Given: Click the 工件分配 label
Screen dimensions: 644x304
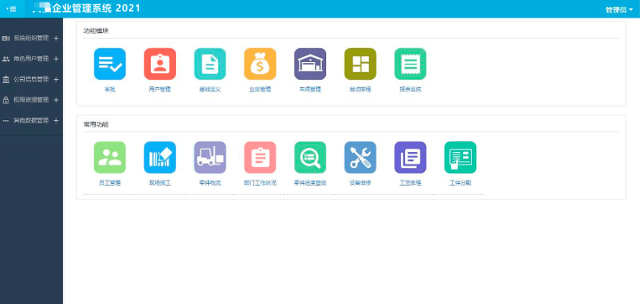Looking at the screenshot, I should 460,183.
